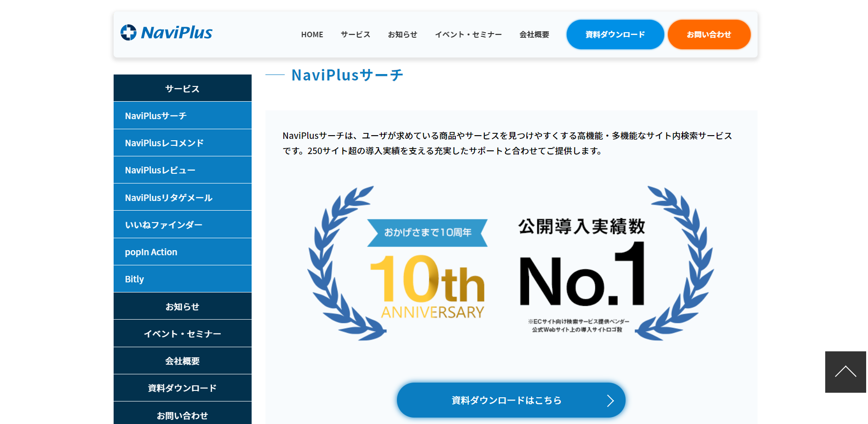Click the NaviPlus logo
The width and height of the screenshot is (868, 424).
click(167, 33)
